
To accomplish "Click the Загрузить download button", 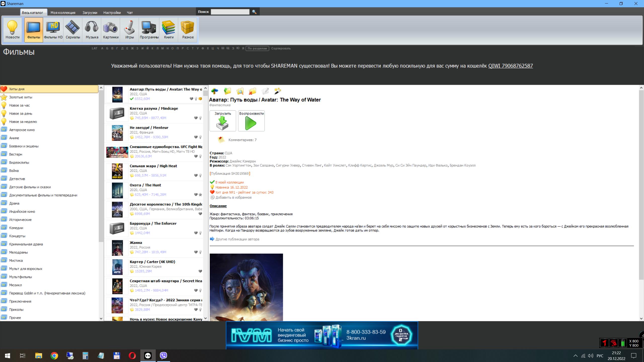I will click(x=223, y=121).
